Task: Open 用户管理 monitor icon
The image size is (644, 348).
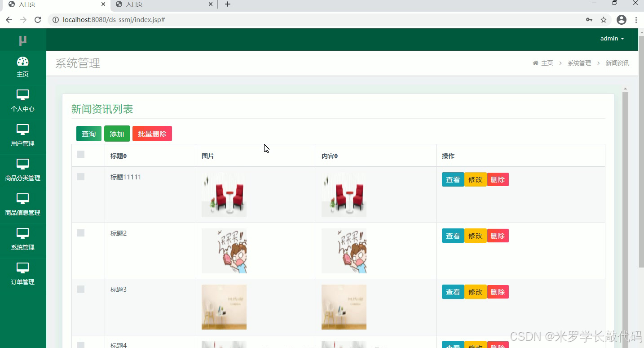Action: click(23, 129)
